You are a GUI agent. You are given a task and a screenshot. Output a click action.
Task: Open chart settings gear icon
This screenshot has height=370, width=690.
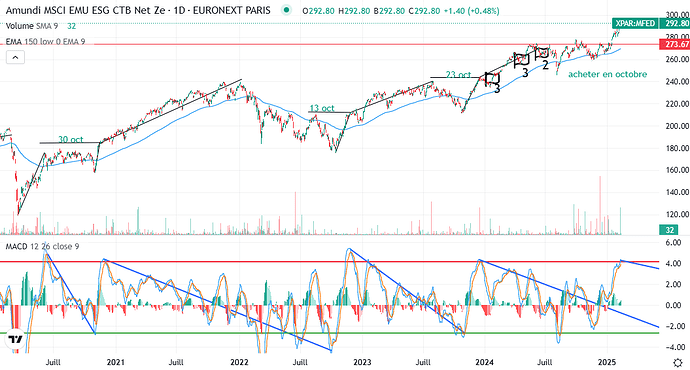[678, 363]
